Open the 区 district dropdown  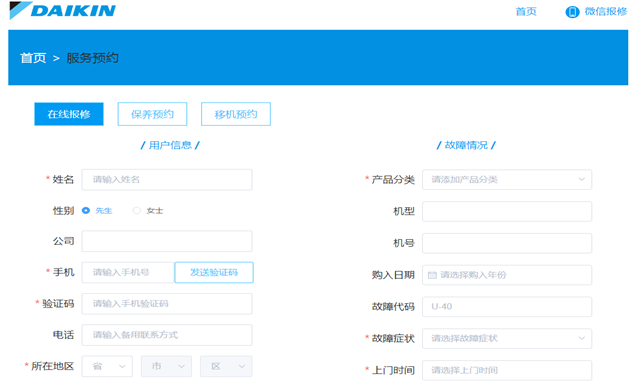pyautogui.click(x=226, y=366)
